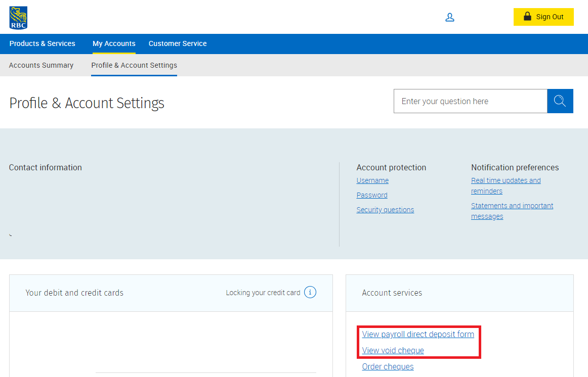Click View payroll direct deposit form
The height and width of the screenshot is (377, 588).
(x=418, y=335)
